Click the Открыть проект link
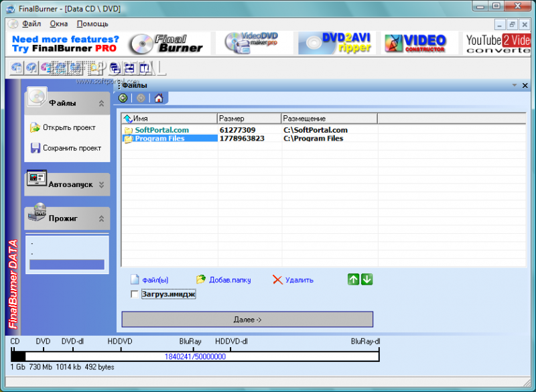The image size is (536, 392). click(x=69, y=127)
